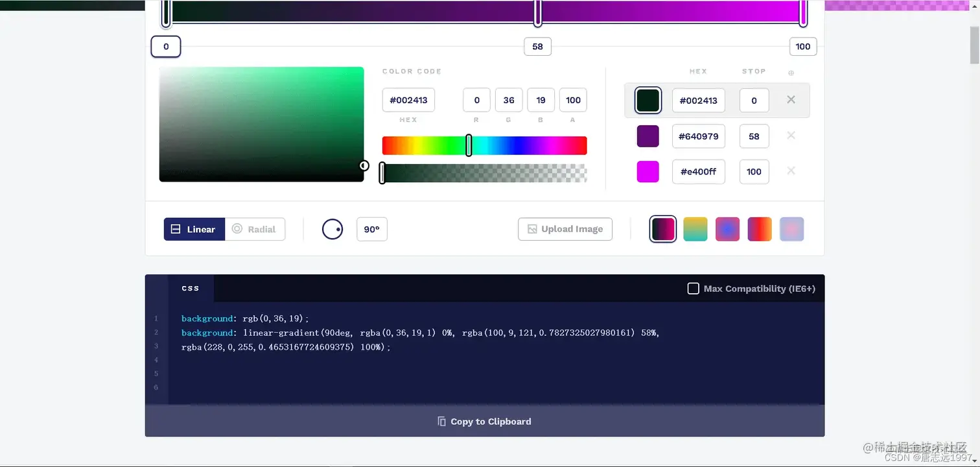Edit stop position 100 in stop list
This screenshot has width=980, height=467.
[x=754, y=172]
